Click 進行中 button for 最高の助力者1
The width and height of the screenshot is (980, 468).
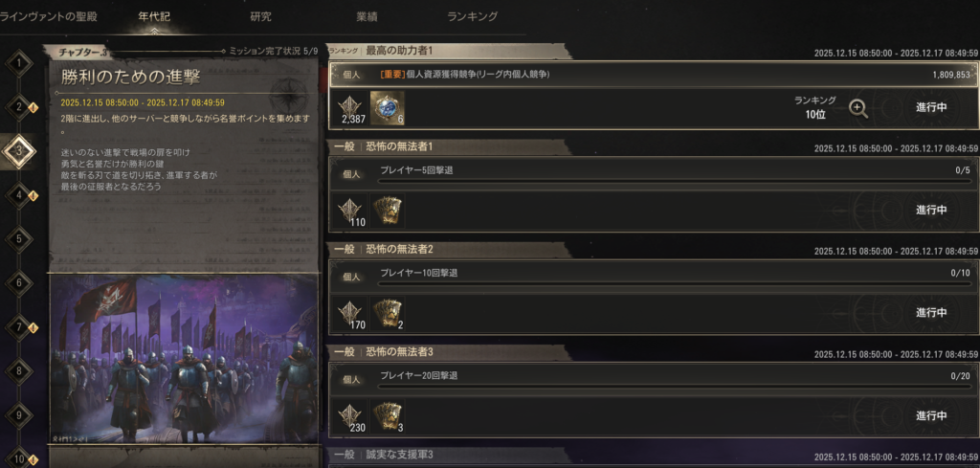[931, 107]
